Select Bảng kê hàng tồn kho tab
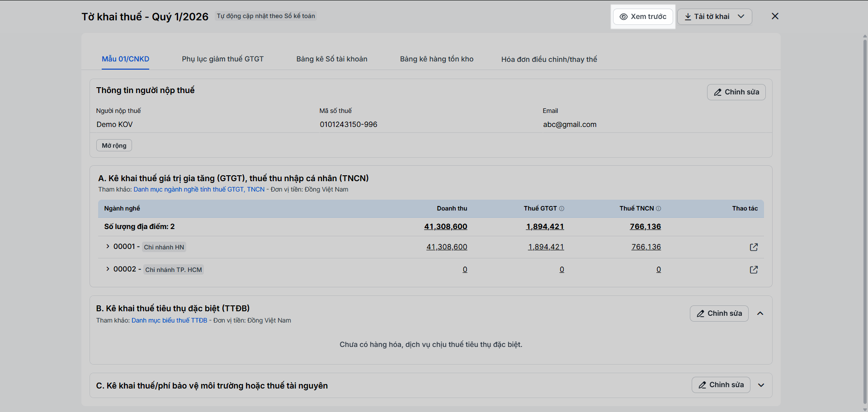This screenshot has width=868, height=412. (x=437, y=59)
